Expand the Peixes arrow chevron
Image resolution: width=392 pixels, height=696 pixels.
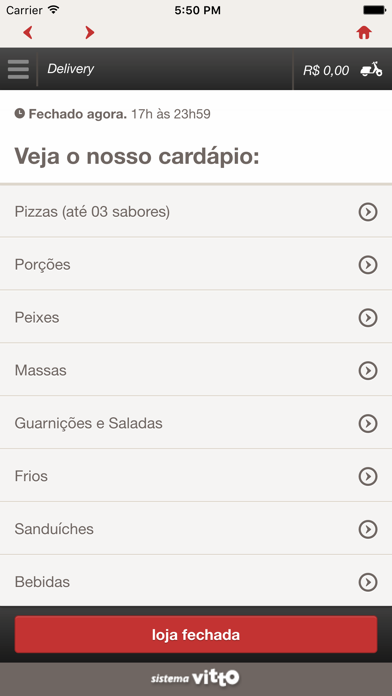[368, 318]
